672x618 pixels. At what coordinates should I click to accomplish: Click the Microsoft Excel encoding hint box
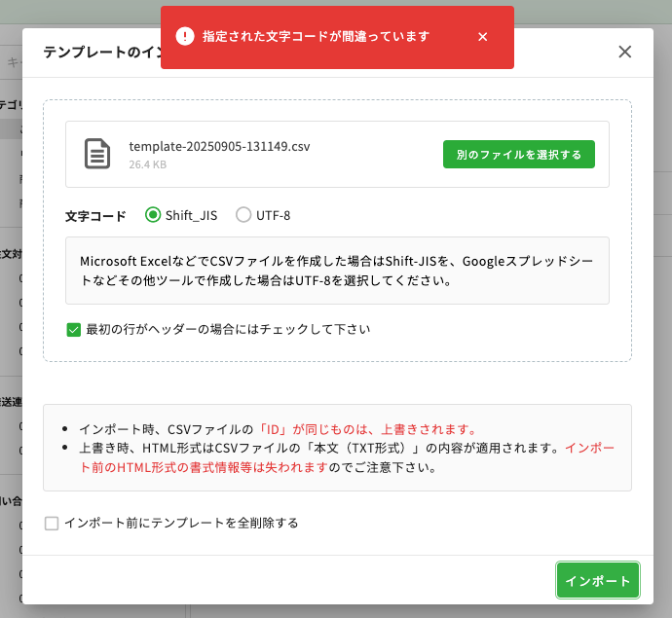pos(337,271)
